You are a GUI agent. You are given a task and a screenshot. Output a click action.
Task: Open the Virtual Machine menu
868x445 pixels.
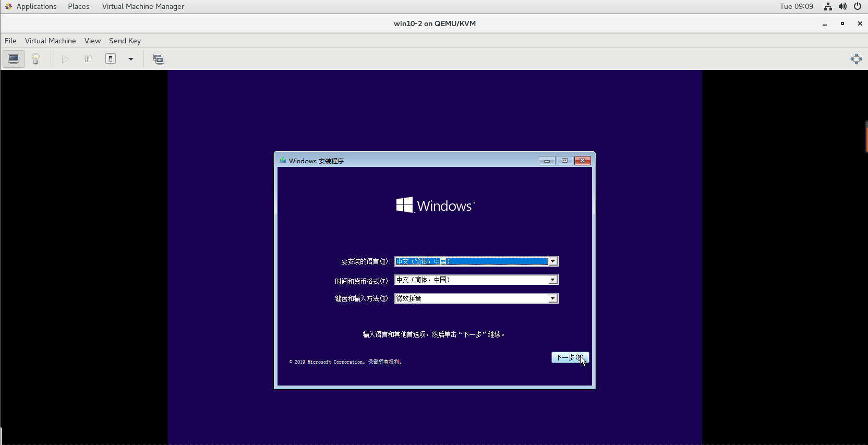51,41
